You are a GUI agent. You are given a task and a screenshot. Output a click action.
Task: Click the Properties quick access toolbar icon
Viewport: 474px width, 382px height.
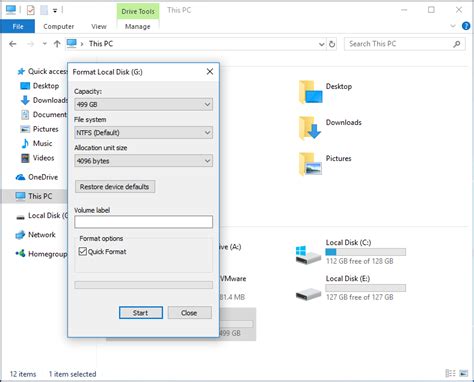click(30, 10)
